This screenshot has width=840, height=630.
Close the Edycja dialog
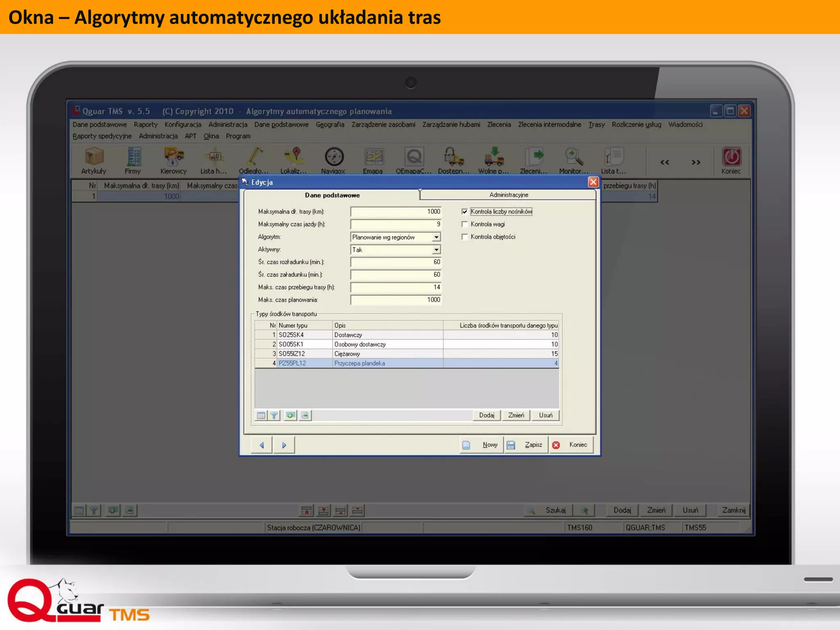pos(593,182)
